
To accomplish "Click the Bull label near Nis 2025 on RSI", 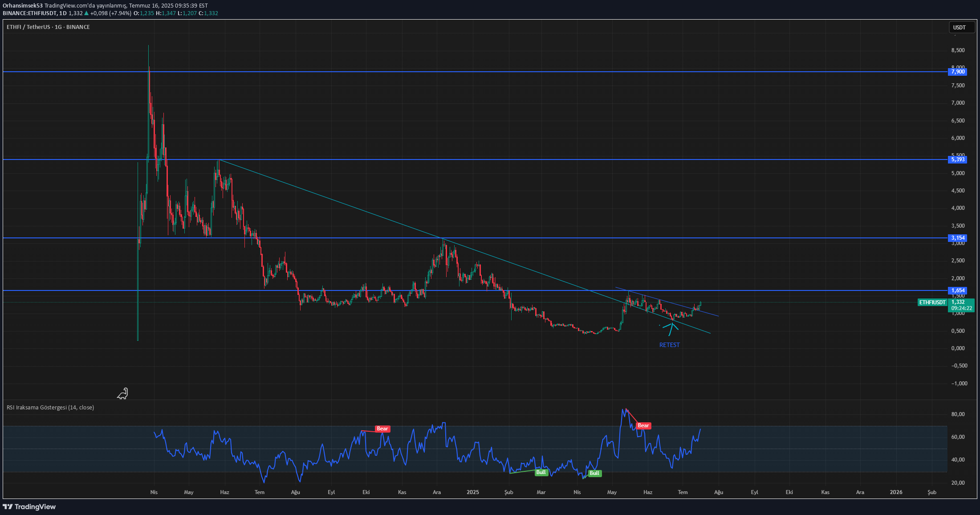I will (x=594, y=473).
